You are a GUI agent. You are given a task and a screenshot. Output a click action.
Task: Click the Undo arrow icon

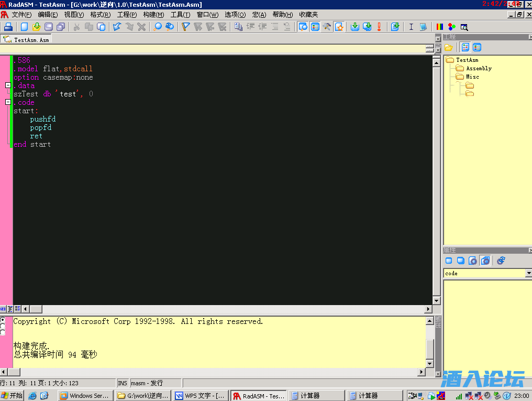(x=117, y=27)
